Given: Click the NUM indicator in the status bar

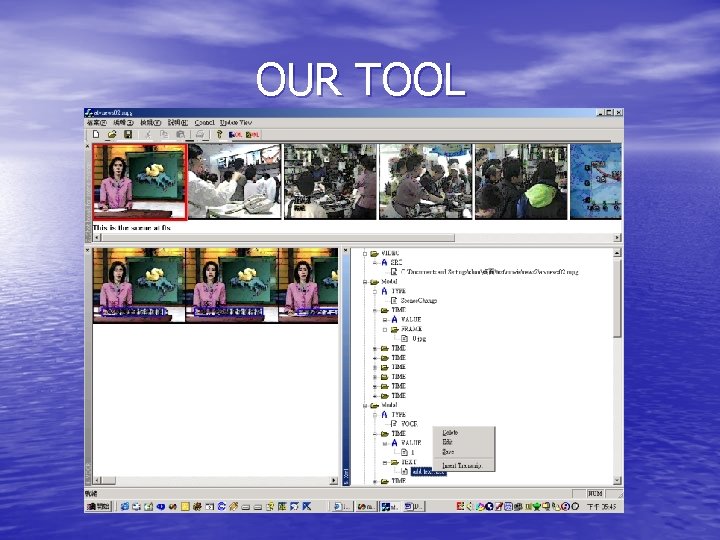Looking at the screenshot, I should click(595, 494).
